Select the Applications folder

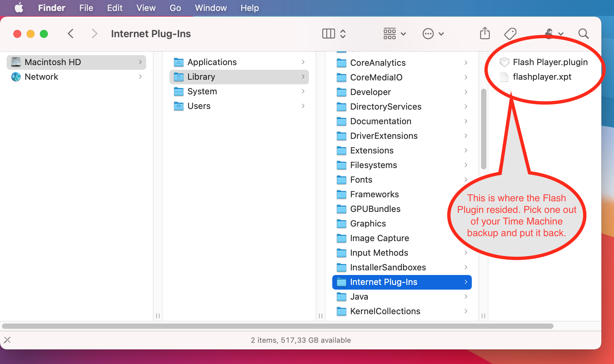pyautogui.click(x=239, y=62)
